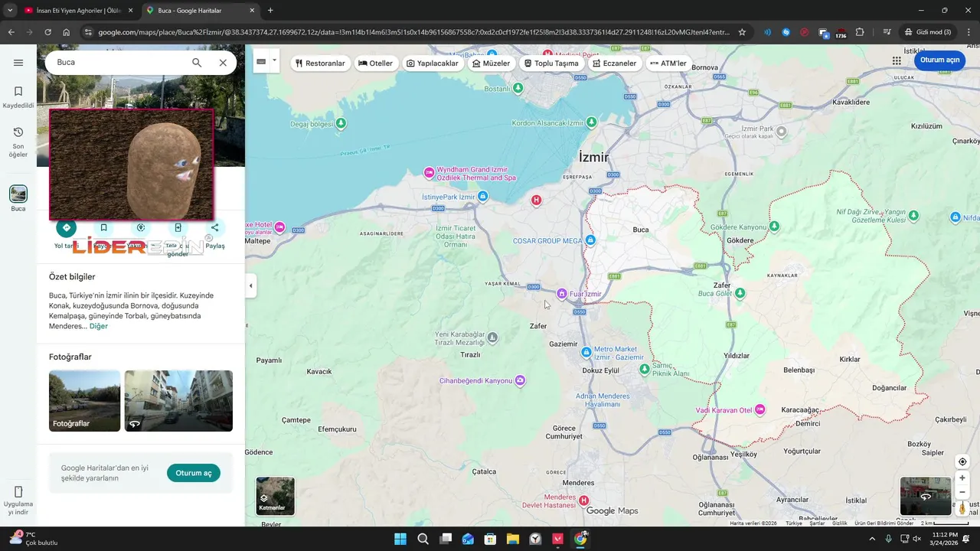Image resolution: width=980 pixels, height=551 pixels.
Task: Open the Google Maps hamburger menu
Action: 18,63
